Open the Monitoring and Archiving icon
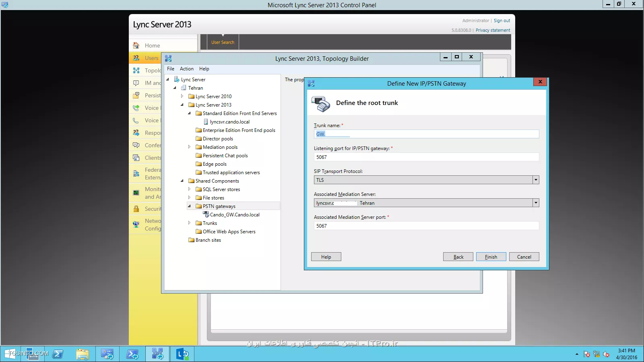 pyautogui.click(x=136, y=193)
